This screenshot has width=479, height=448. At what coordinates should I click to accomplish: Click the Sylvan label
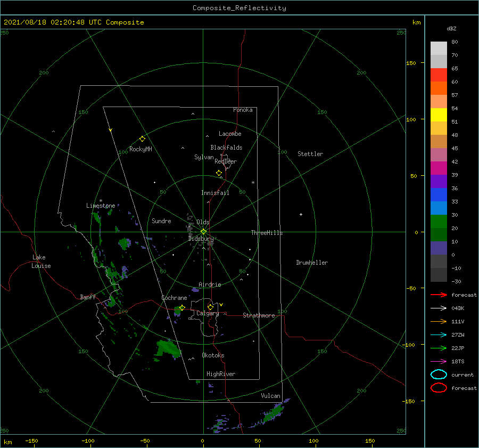pyautogui.click(x=204, y=157)
